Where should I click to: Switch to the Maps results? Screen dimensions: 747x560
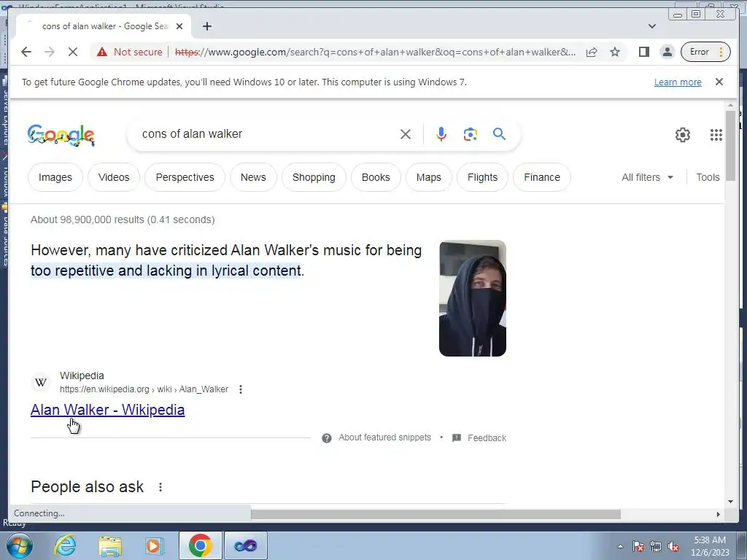pyautogui.click(x=429, y=177)
